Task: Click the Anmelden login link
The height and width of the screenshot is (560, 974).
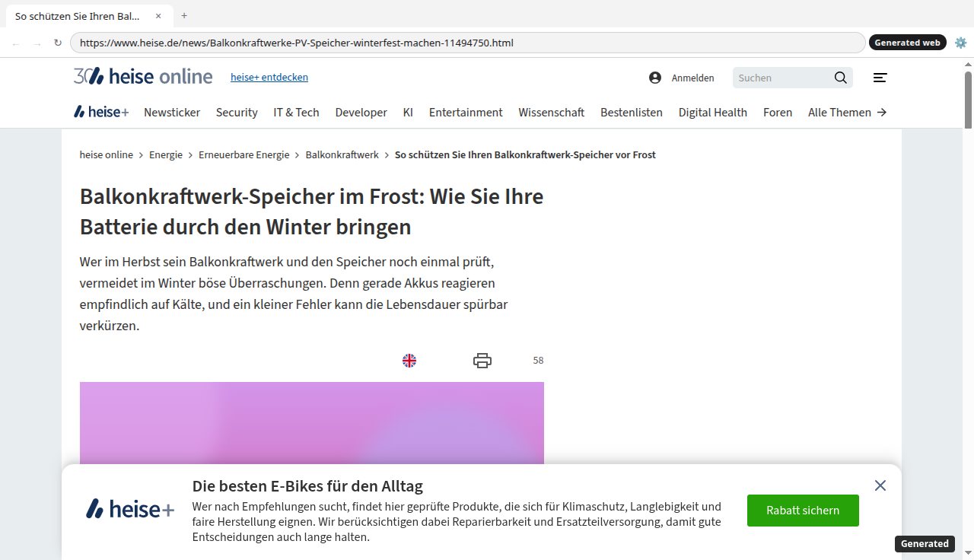Action: click(x=692, y=78)
